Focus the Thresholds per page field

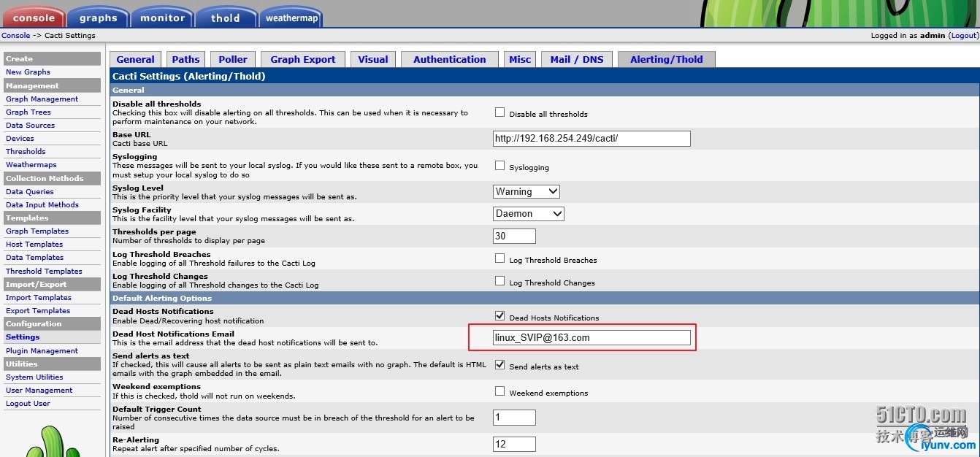tap(515, 236)
